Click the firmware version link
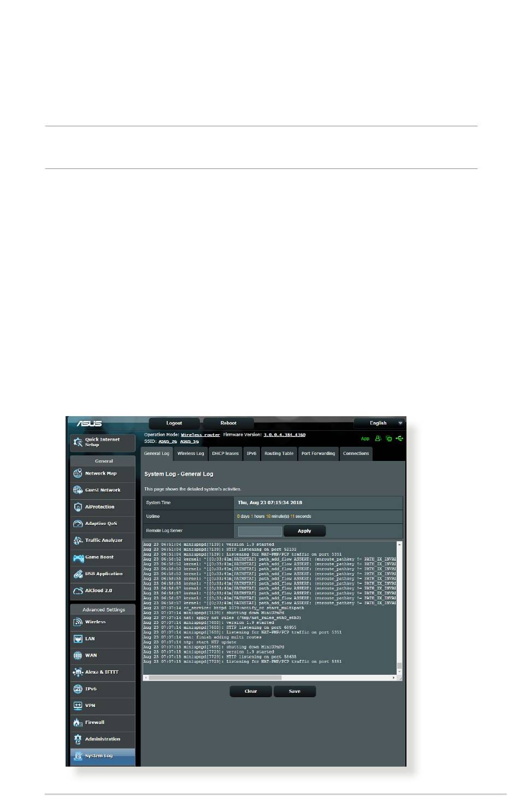Viewport: 519px width, 812px height. click(x=284, y=435)
